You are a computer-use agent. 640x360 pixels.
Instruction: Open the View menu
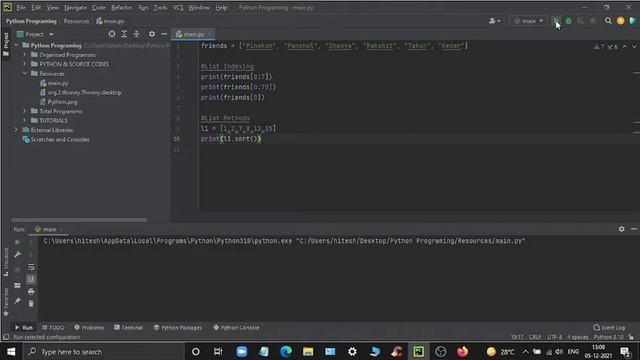point(52,7)
